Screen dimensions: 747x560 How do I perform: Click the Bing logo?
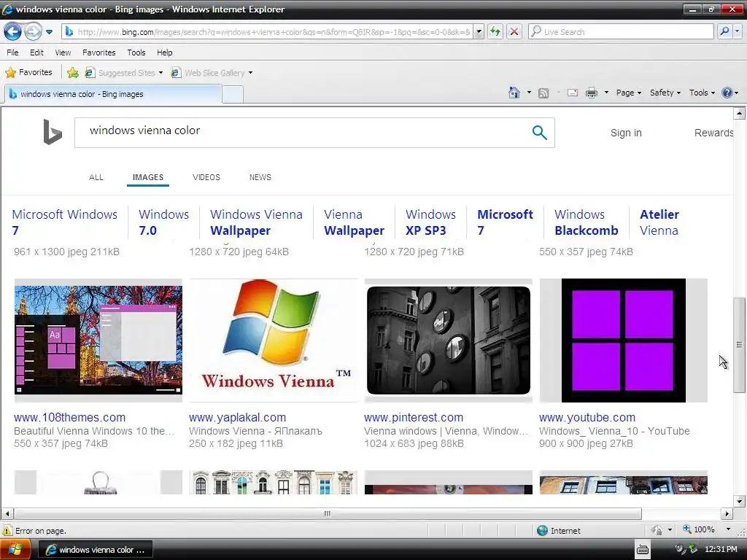[53, 132]
